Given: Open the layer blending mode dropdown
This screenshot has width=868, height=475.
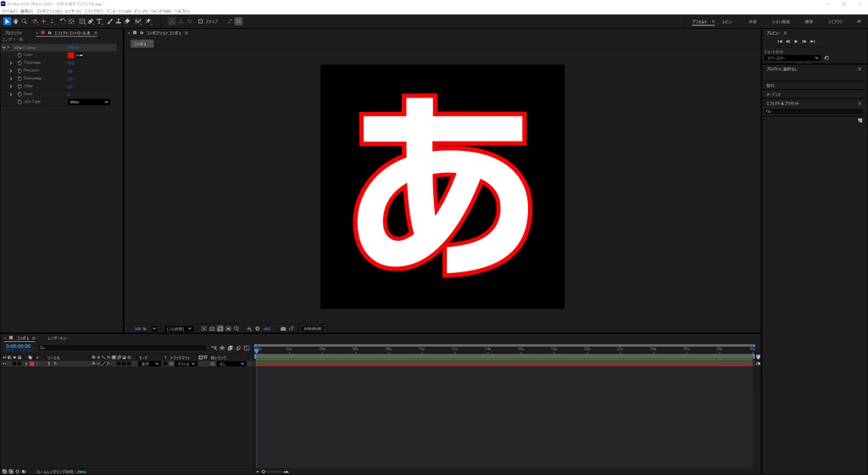Looking at the screenshot, I should 149,364.
